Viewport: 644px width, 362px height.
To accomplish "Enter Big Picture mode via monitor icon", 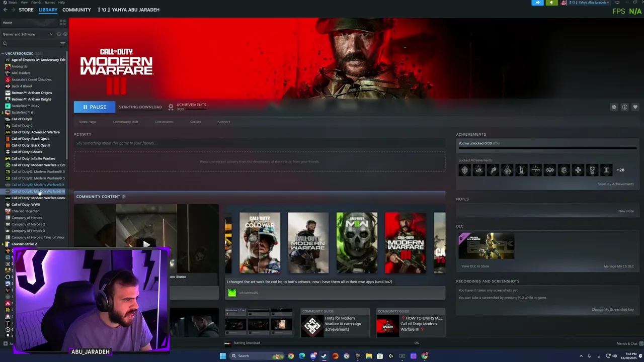I will [617, 3].
